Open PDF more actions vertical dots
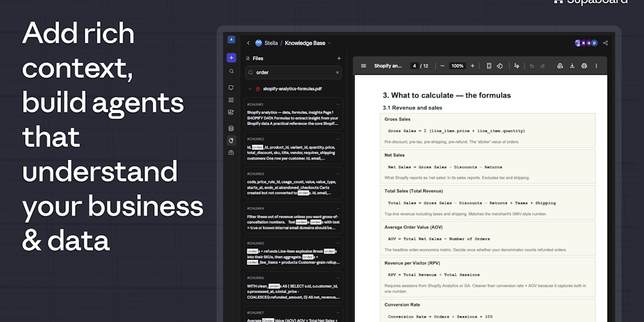Viewport: 644px width, 322px height. point(596,65)
